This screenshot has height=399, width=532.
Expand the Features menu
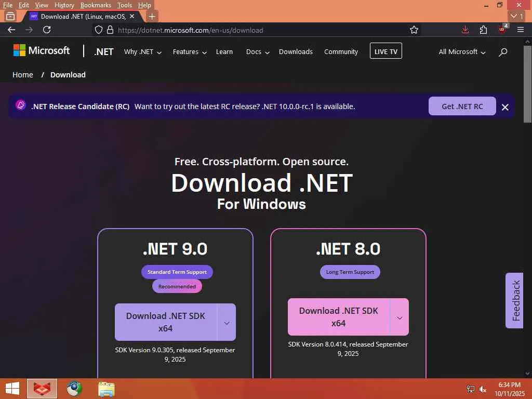tap(190, 52)
